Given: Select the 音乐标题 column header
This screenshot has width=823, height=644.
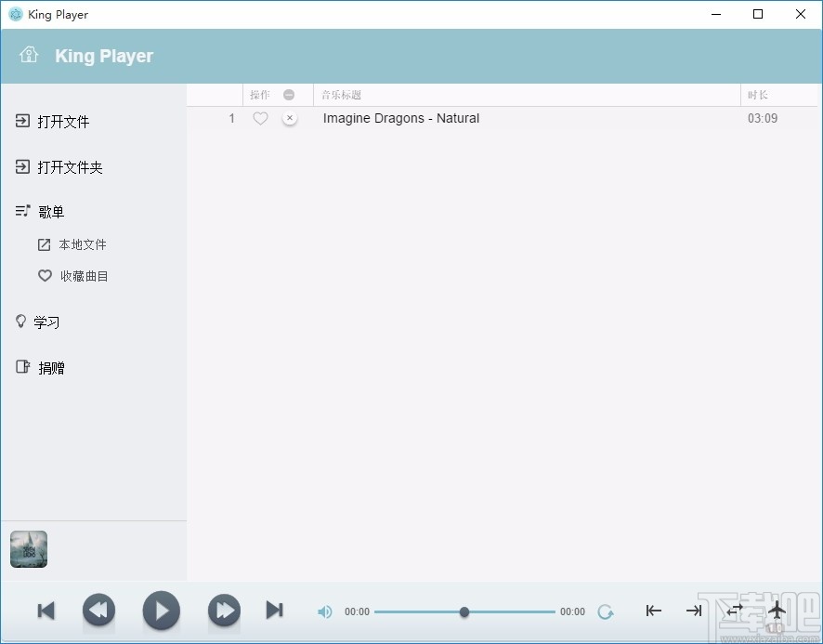Looking at the screenshot, I should (x=340, y=94).
